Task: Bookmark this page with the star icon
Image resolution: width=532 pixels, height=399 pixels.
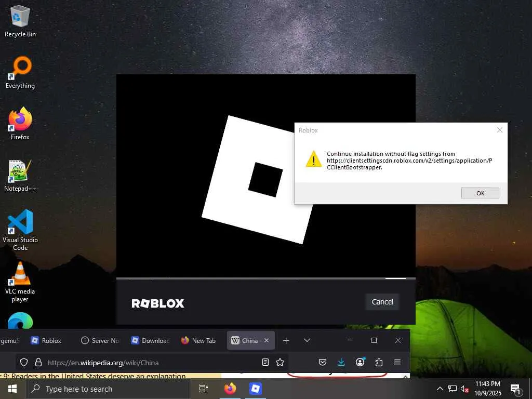Action: 280,362
